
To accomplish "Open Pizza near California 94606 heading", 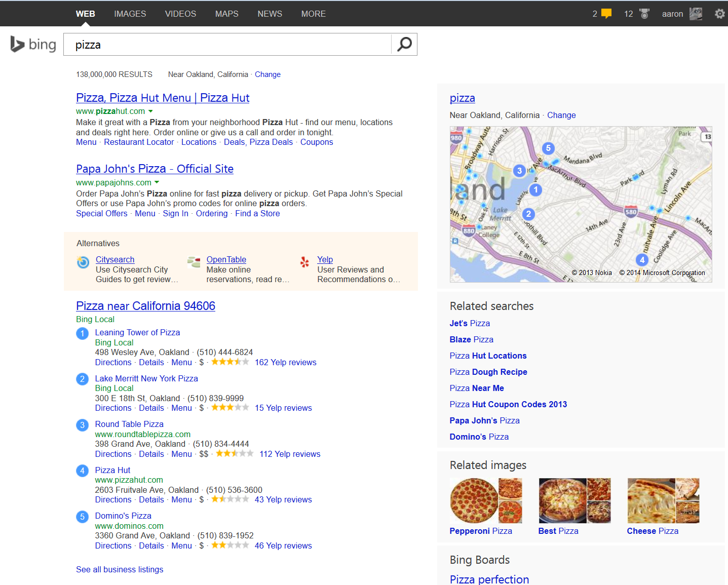I will coord(145,306).
